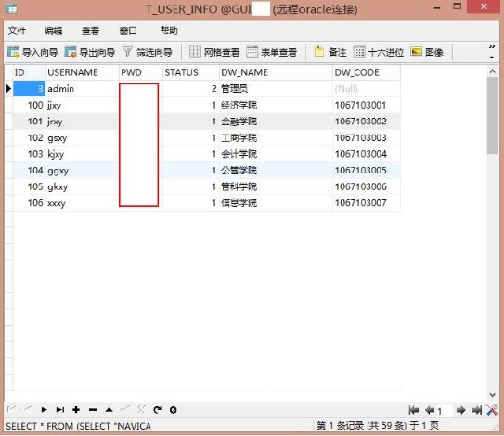Expand the toolbar overflow chevron
This screenshot has height=436, width=504.
point(491,51)
